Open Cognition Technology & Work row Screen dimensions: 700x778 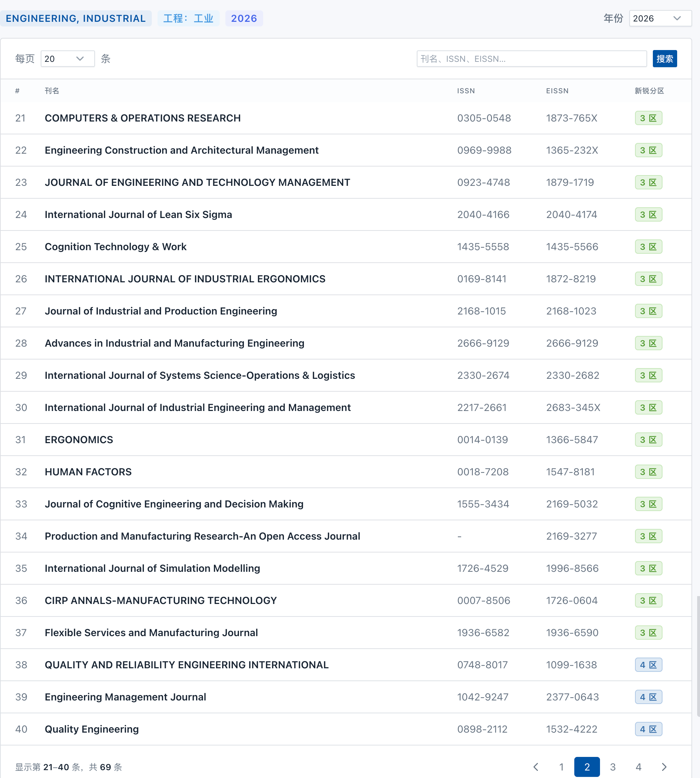(115, 247)
